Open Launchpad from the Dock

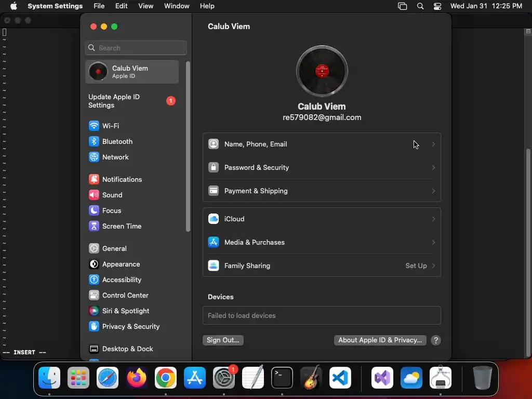click(x=78, y=378)
